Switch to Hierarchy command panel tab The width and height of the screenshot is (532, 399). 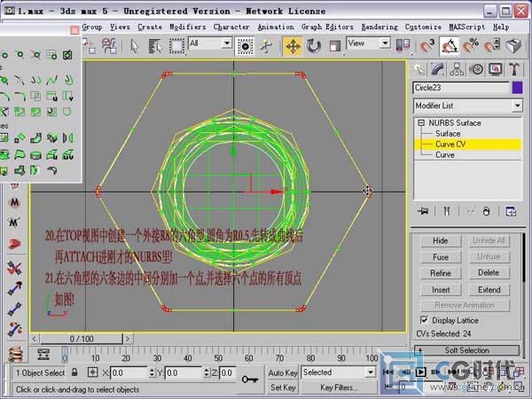click(x=457, y=69)
